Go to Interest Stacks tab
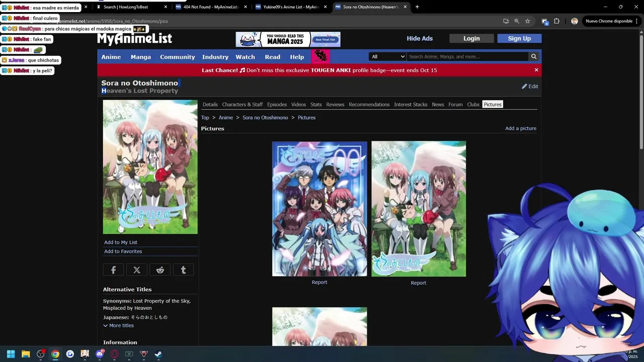Image resolution: width=644 pixels, height=362 pixels. point(411,105)
